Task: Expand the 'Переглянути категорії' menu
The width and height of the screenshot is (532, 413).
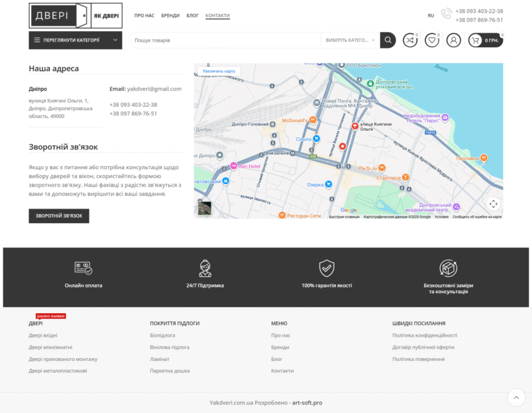Action: click(x=76, y=40)
